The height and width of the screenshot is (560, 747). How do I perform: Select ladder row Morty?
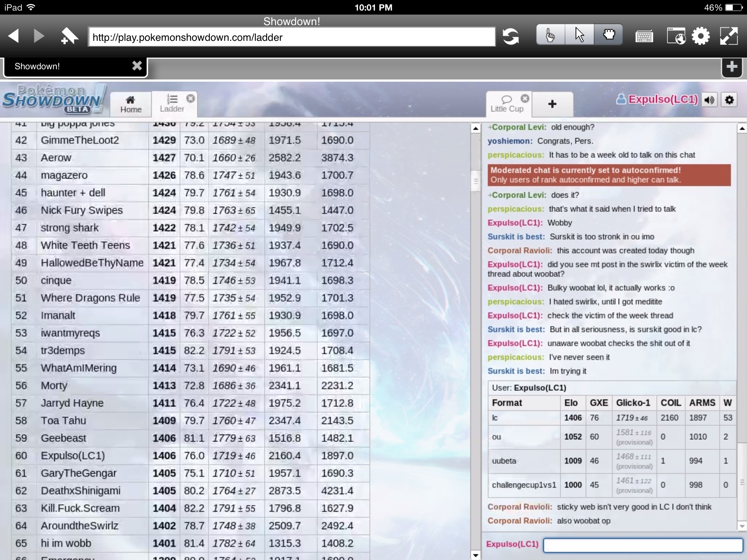tap(190, 385)
